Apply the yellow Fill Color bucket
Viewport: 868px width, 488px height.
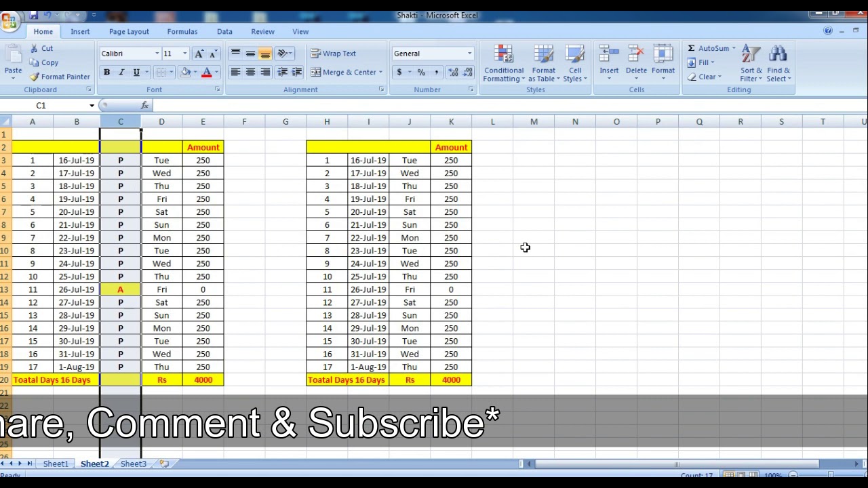185,73
